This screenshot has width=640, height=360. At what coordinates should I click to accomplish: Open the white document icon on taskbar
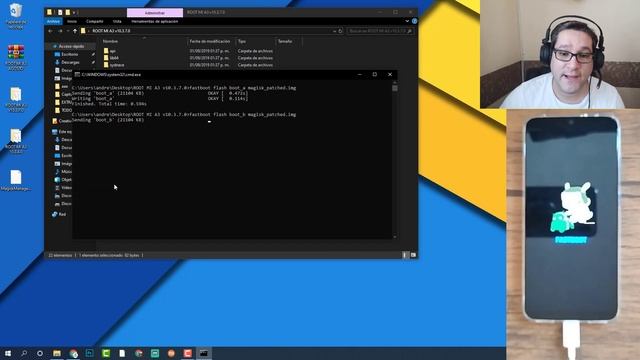pyautogui.click(x=122, y=353)
